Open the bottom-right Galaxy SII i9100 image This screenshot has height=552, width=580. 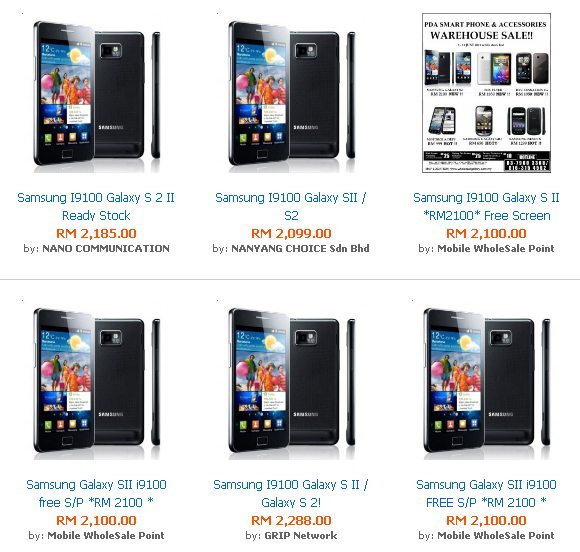[x=486, y=383]
